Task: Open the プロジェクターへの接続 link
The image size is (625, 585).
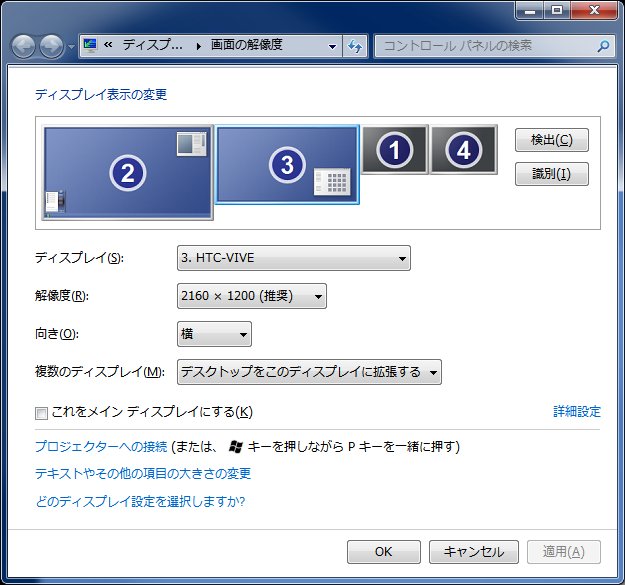Action: 101,446
